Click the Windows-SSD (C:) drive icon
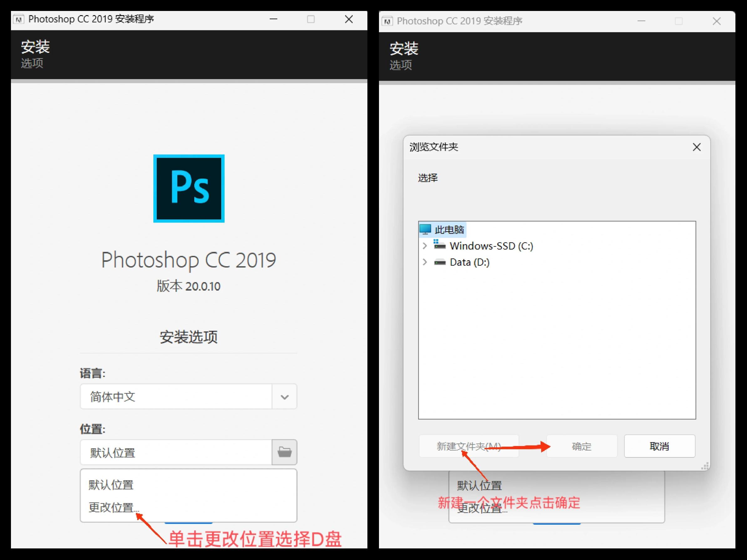 pos(439,246)
